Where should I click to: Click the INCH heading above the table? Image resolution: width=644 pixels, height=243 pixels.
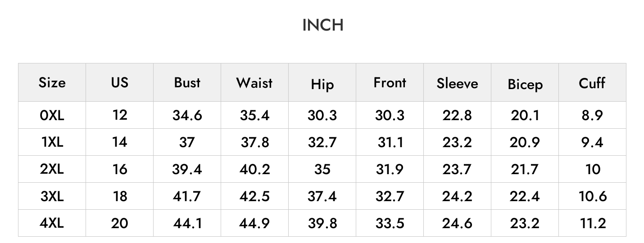tap(322, 25)
